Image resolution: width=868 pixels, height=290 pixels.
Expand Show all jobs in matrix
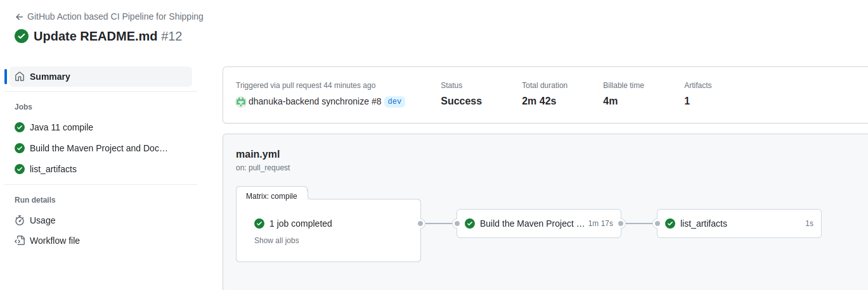coord(276,241)
